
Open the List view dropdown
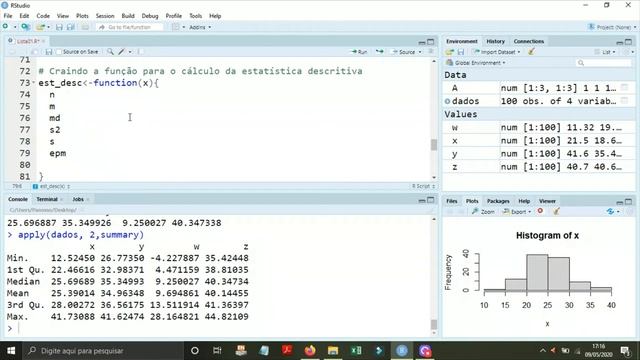click(605, 52)
